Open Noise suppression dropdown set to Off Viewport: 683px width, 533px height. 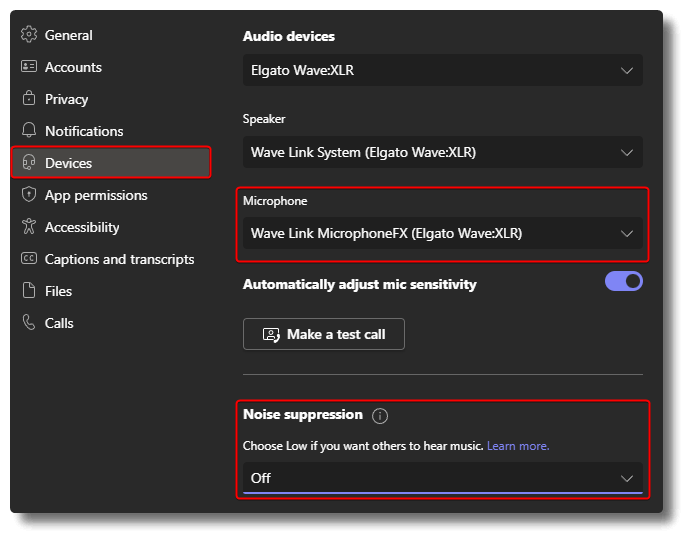[x=443, y=478]
